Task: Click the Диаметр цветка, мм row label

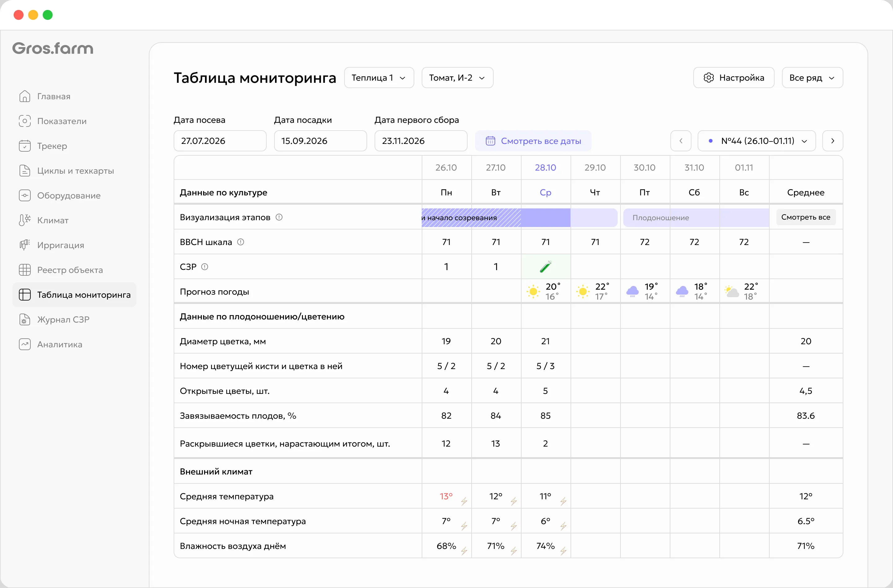Action: (x=223, y=341)
